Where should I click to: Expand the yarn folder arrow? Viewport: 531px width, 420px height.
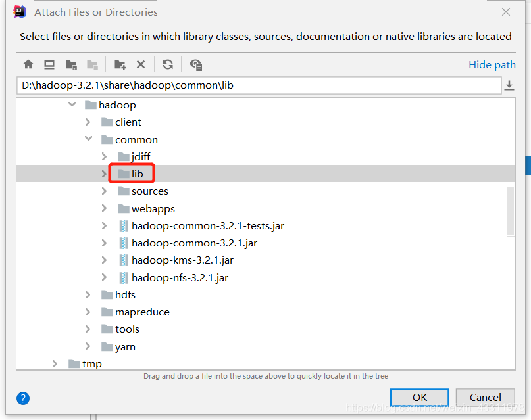tap(88, 346)
